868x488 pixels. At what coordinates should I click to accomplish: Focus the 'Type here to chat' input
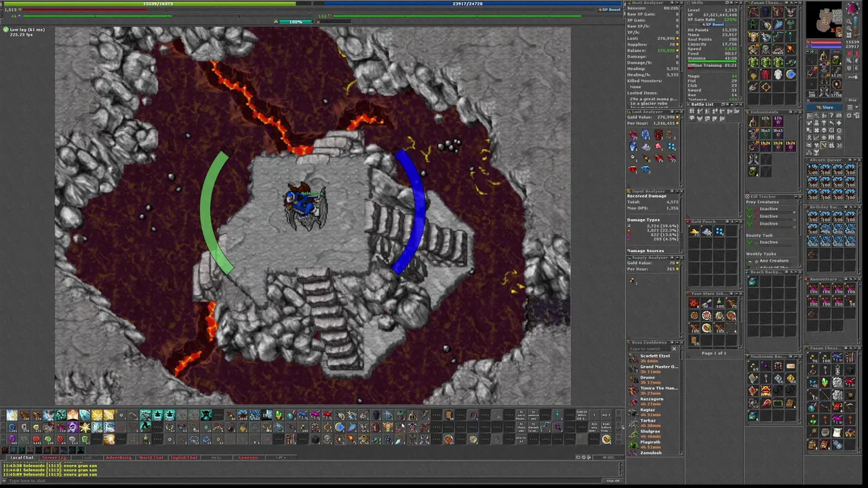click(x=305, y=481)
